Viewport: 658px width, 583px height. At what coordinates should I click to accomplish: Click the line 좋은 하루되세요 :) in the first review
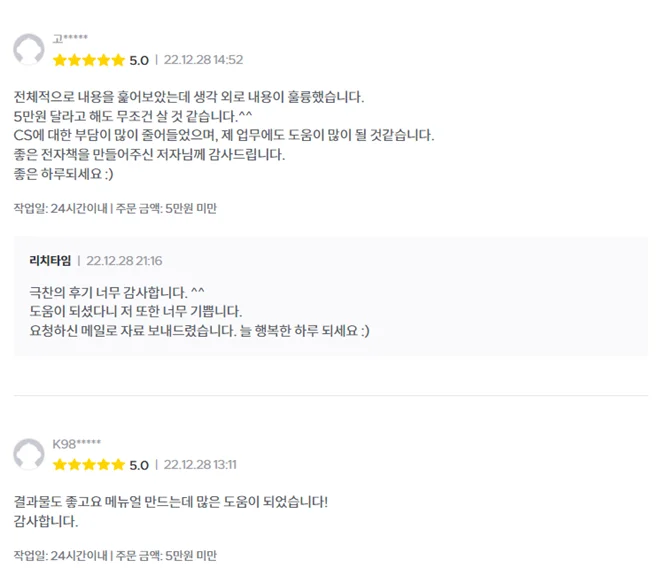point(63,174)
